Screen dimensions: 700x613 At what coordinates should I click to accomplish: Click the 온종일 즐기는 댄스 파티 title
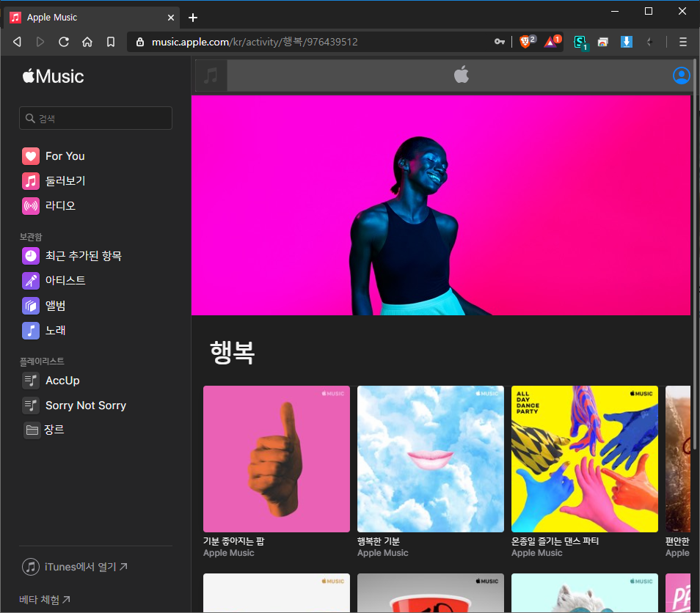click(555, 541)
